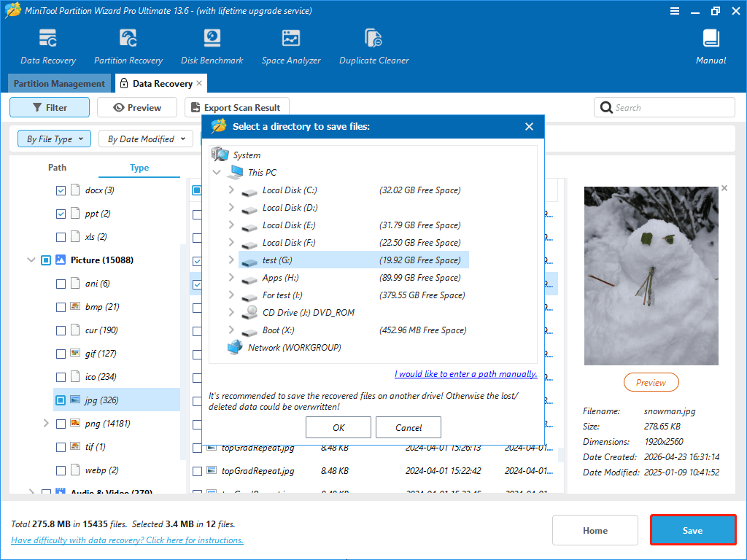Expand the png (14181) subfolder
The height and width of the screenshot is (560, 747).
tap(46, 423)
